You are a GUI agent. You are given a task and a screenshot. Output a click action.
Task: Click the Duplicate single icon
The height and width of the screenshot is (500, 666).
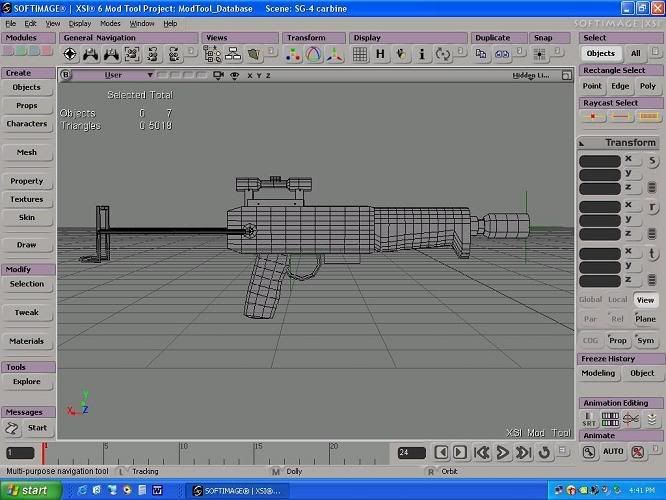481,54
